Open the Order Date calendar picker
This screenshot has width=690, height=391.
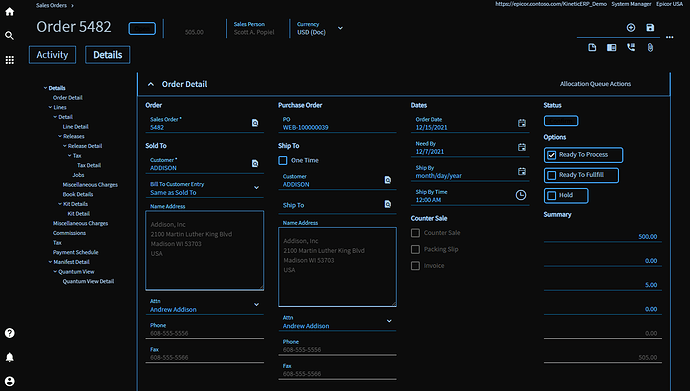pyautogui.click(x=521, y=123)
